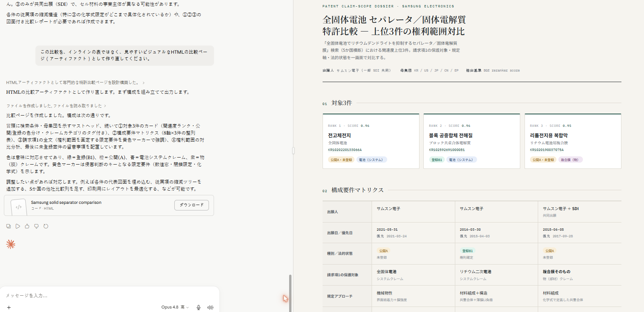This screenshot has height=312, width=644.
Task: Click the '構成要件マトリクス' section heading
Action: point(358,190)
